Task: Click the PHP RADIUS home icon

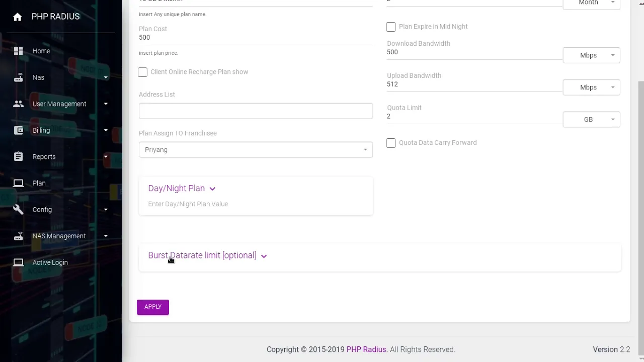Action: tap(18, 17)
